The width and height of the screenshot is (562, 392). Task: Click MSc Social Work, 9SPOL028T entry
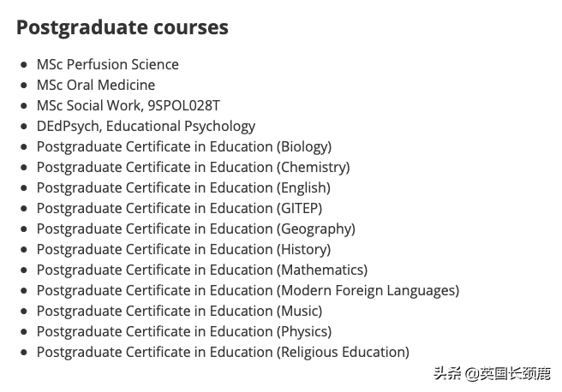coord(128,105)
